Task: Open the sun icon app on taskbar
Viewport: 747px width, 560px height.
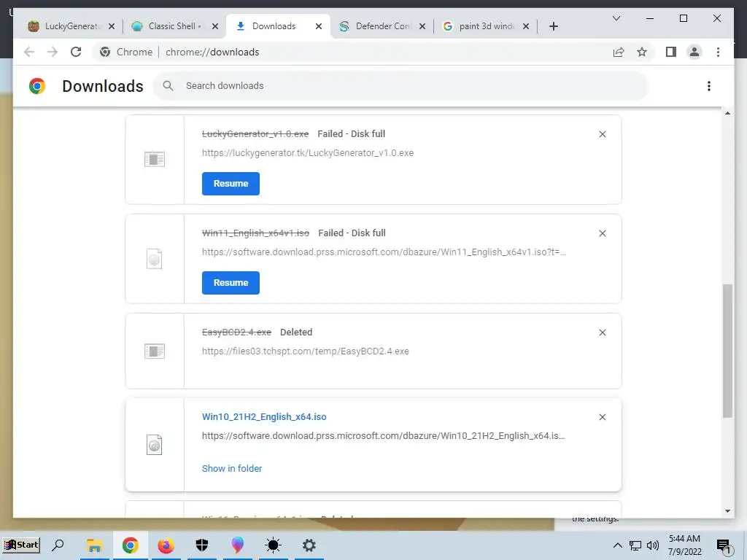Action: click(273, 545)
